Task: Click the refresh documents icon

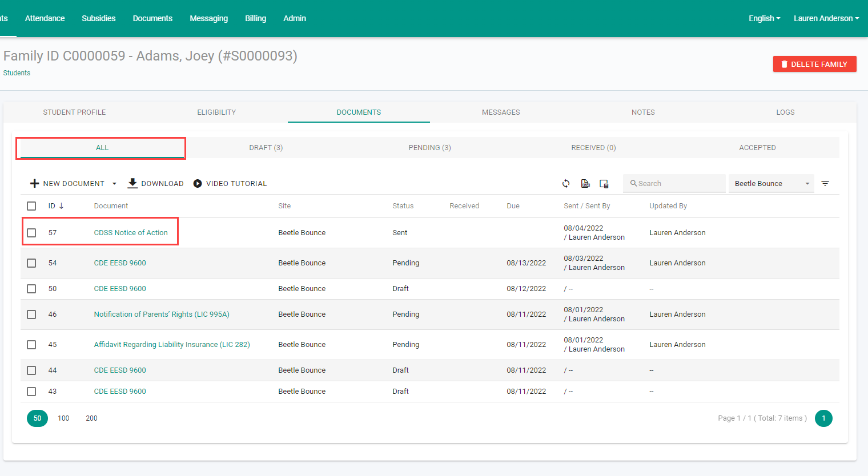Action: 566,183
